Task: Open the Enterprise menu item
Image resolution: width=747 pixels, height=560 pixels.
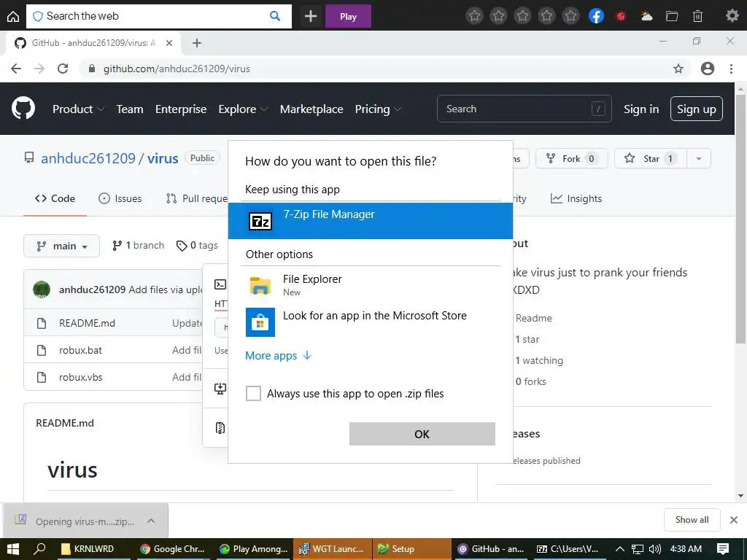Action: point(181,109)
